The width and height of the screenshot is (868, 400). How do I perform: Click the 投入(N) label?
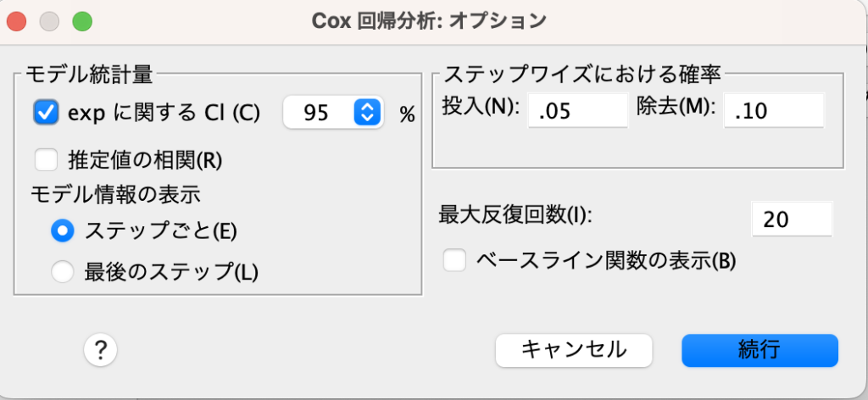click(481, 107)
